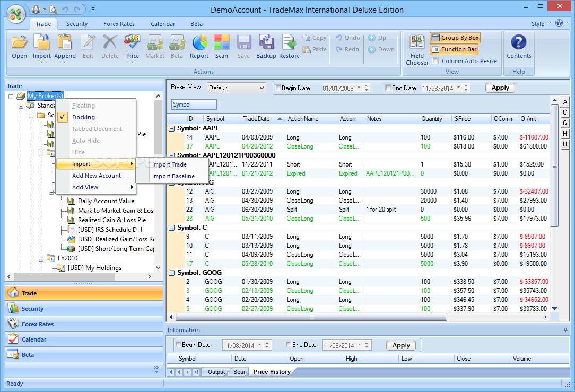Click the trade grid vertical scrollbar
Viewport: 575px width, 392px height.
click(x=554, y=165)
